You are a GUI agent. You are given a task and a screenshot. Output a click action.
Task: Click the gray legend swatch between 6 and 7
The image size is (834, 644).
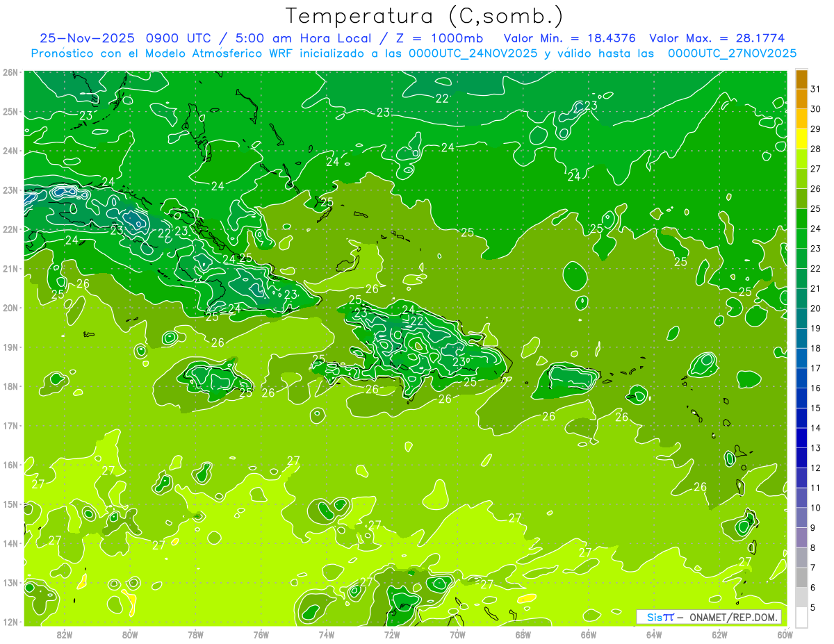click(801, 577)
